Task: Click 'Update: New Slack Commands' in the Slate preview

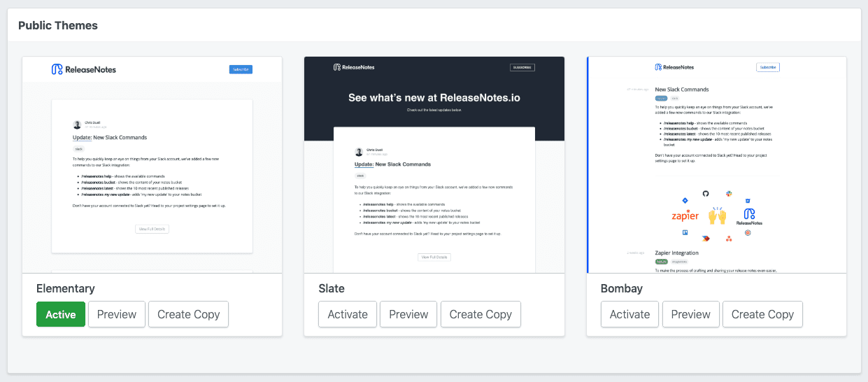Action: (392, 164)
